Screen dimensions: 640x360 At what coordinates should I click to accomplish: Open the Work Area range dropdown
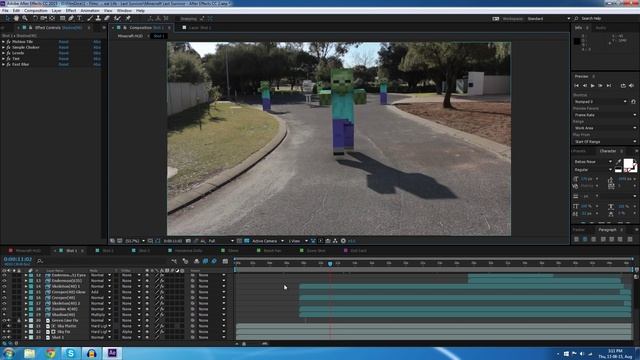point(605,128)
